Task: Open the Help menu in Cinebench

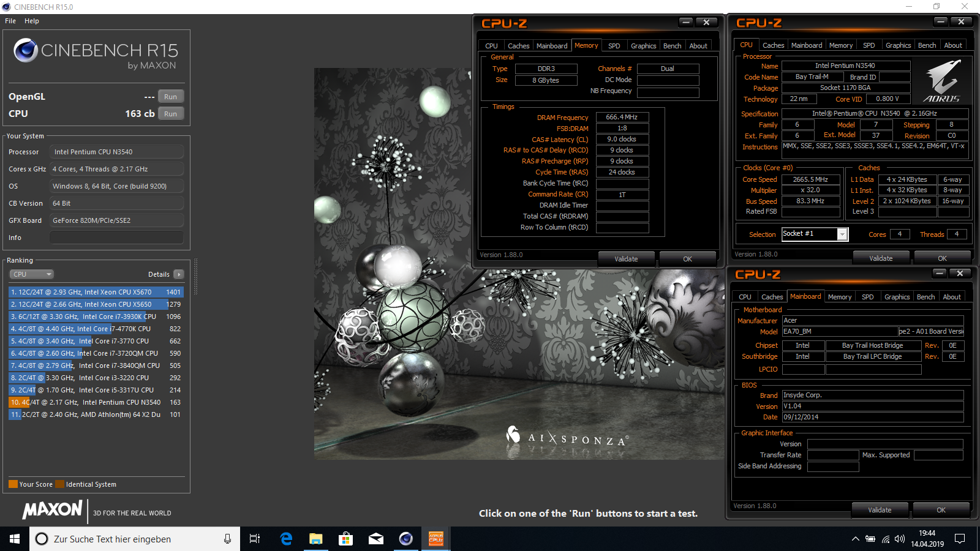Action: click(x=32, y=21)
